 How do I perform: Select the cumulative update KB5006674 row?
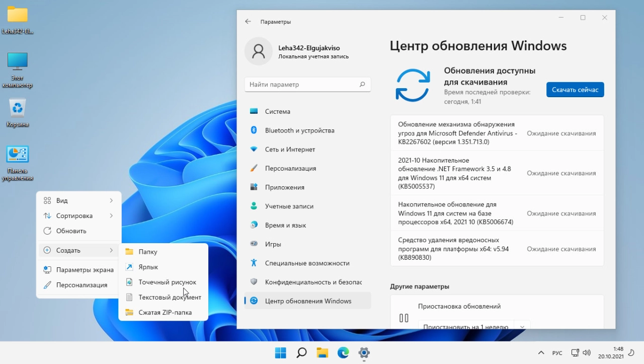(x=497, y=213)
